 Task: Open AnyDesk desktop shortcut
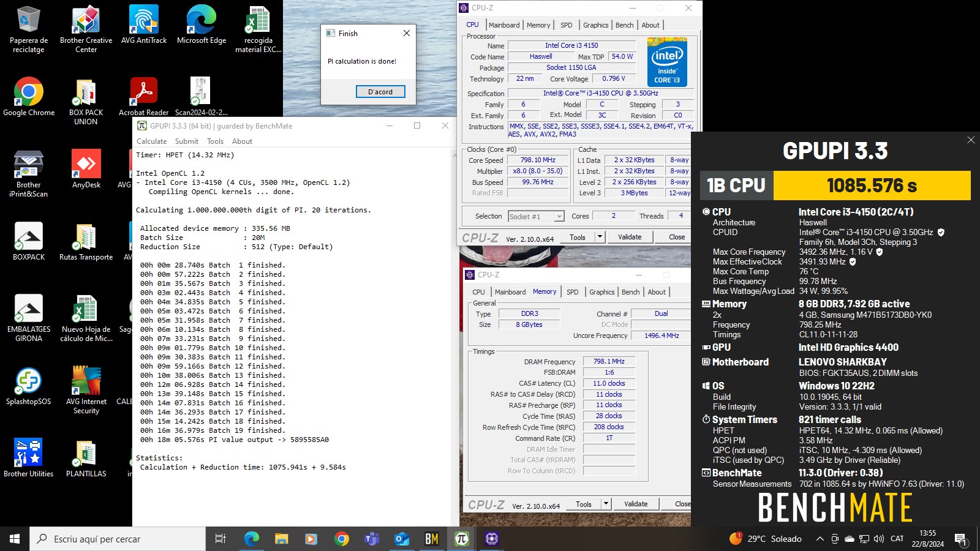pyautogui.click(x=86, y=169)
